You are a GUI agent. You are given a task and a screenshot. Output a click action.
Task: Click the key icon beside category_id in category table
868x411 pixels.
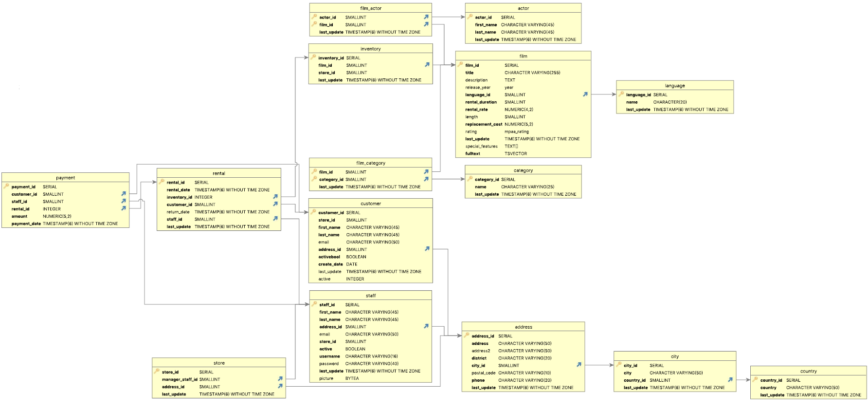[470, 179]
